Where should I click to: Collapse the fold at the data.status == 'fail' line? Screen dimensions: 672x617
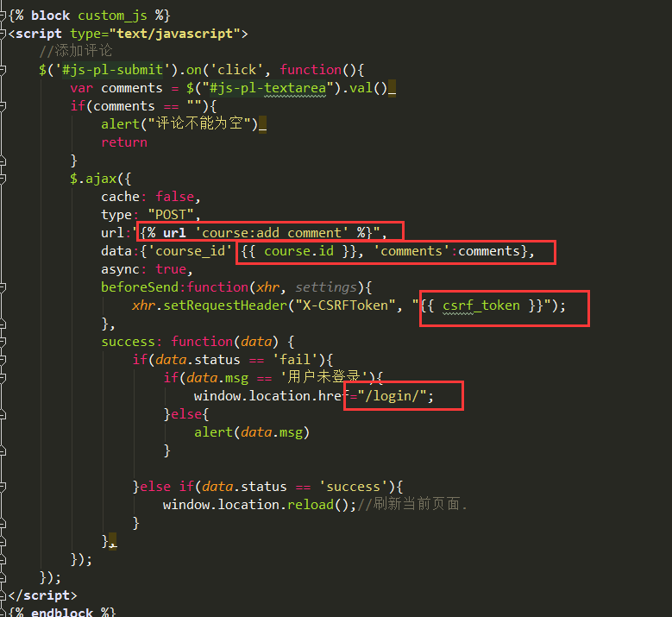(2, 360)
